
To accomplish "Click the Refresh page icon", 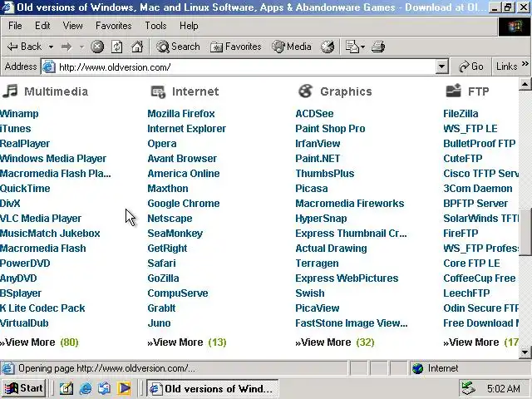I will pos(117,47).
